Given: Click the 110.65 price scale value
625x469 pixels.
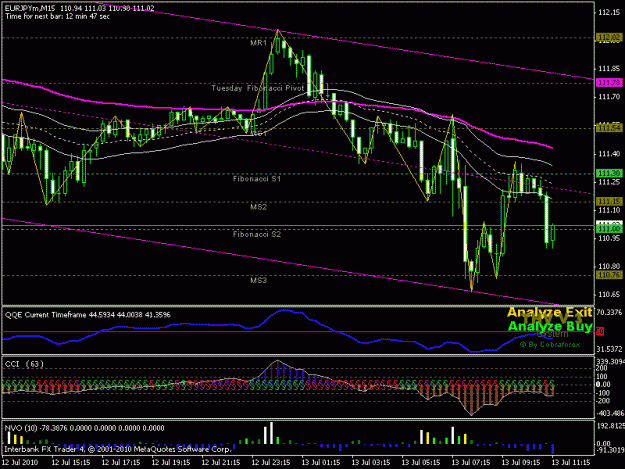Looking at the screenshot, I should pyautogui.click(x=609, y=294).
